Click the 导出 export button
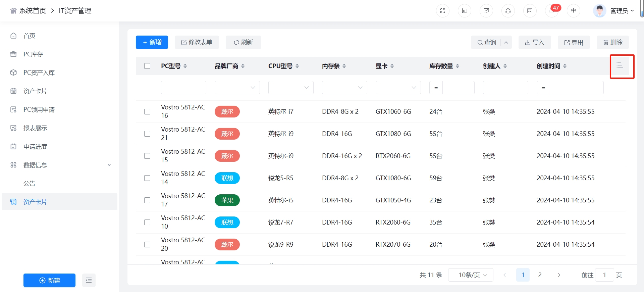Viewport: 644px width, 292px height. 574,42
